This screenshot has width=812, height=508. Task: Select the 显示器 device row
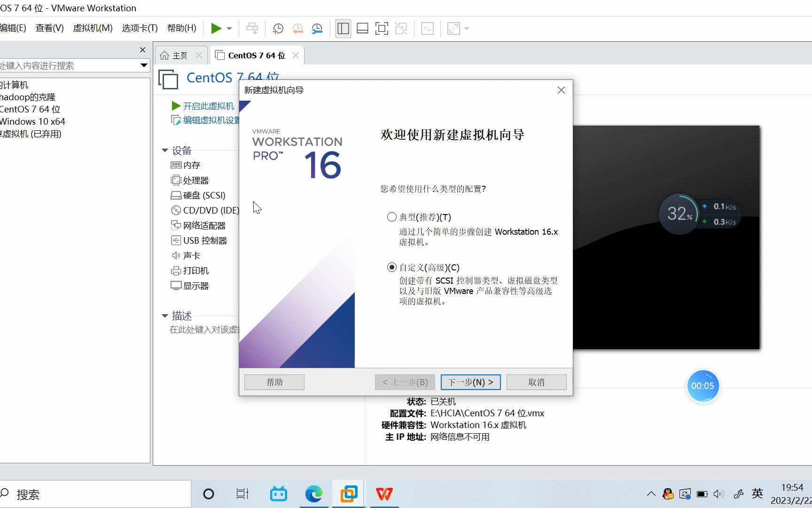tap(190, 286)
